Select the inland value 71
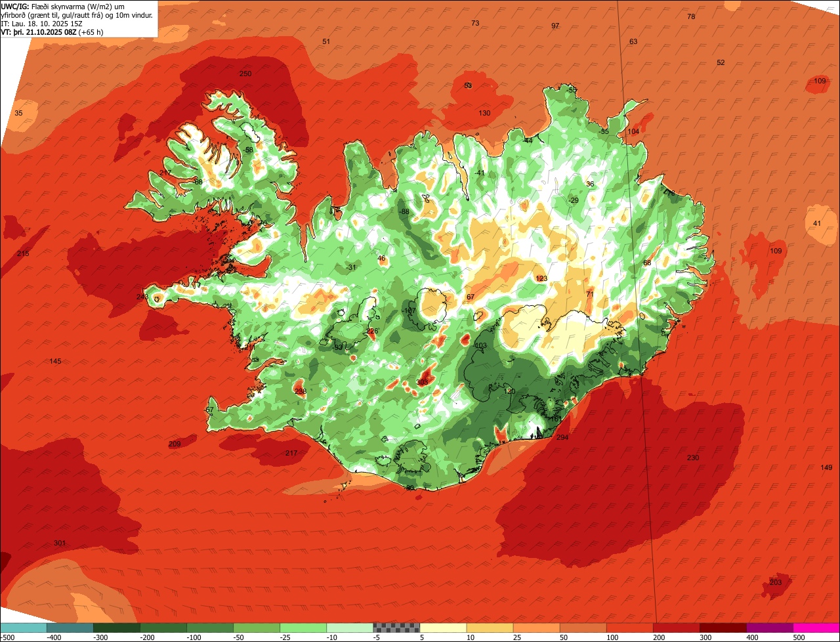840x642 pixels. [590, 294]
